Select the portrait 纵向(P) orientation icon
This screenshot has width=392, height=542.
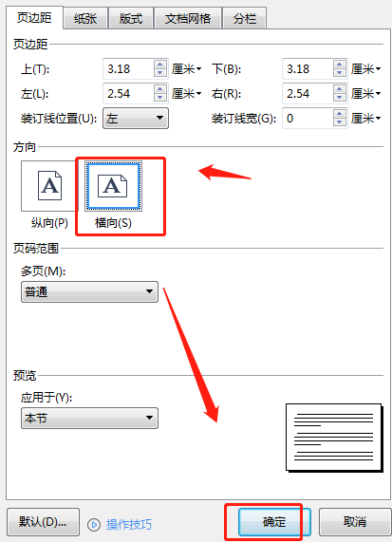click(49, 186)
